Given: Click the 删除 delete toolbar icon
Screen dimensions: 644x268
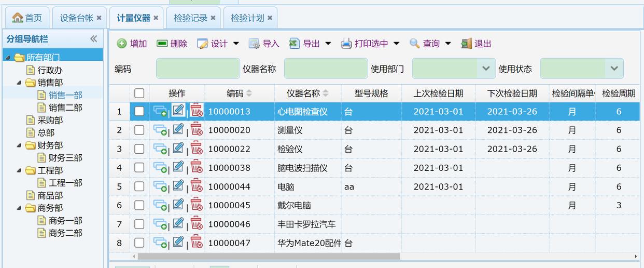Looking at the screenshot, I should tap(162, 44).
